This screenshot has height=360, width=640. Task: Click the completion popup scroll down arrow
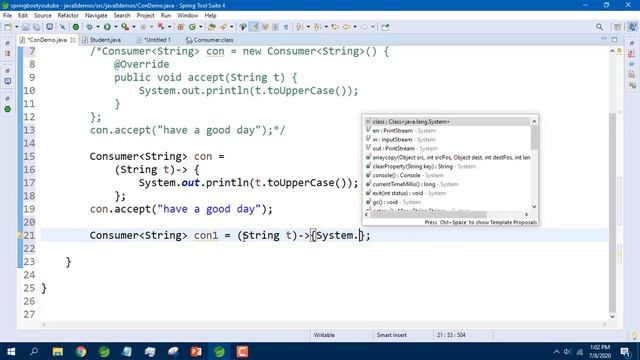tap(534, 207)
